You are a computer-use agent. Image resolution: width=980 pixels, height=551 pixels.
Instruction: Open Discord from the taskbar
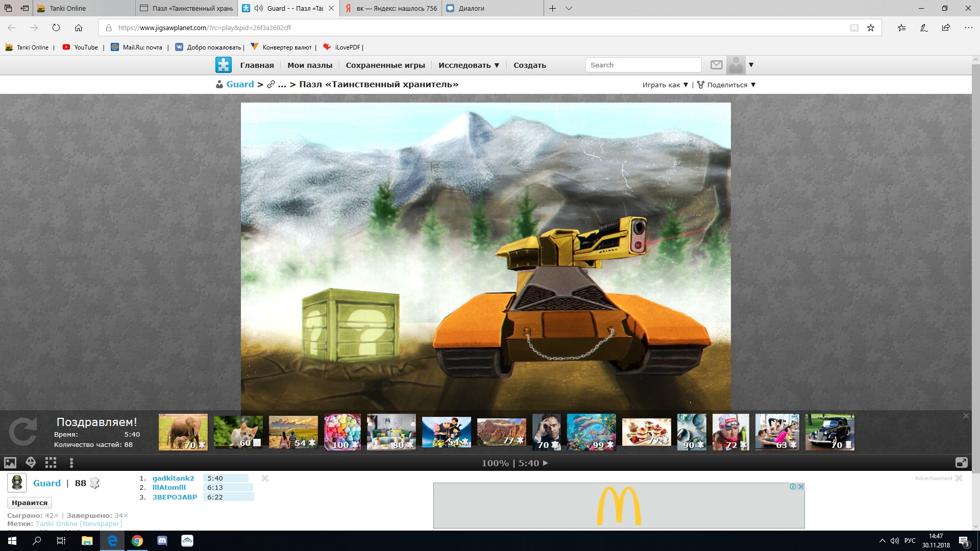[162, 541]
